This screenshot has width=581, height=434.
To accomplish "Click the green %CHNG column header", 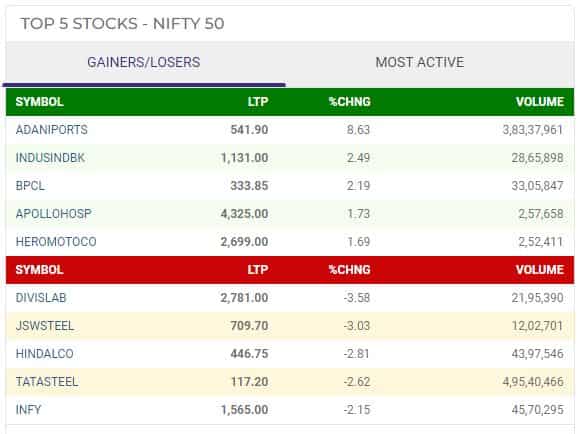I will 349,102.
